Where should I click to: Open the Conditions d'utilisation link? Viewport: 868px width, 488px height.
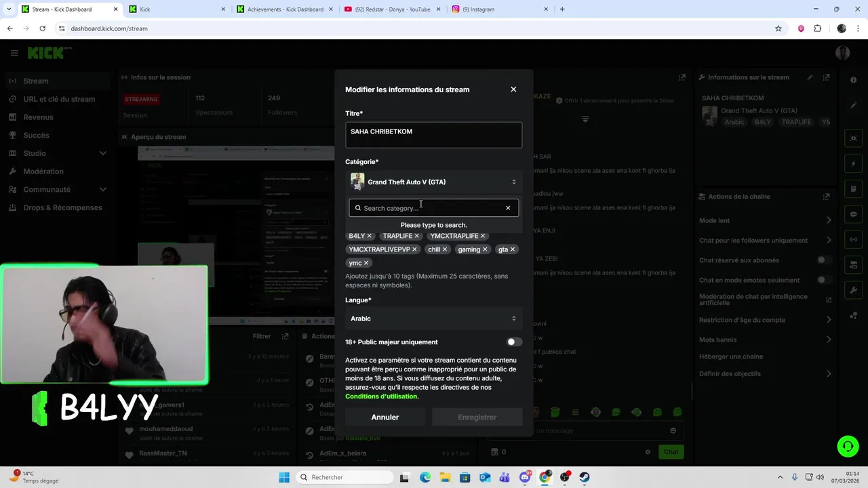[381, 396]
